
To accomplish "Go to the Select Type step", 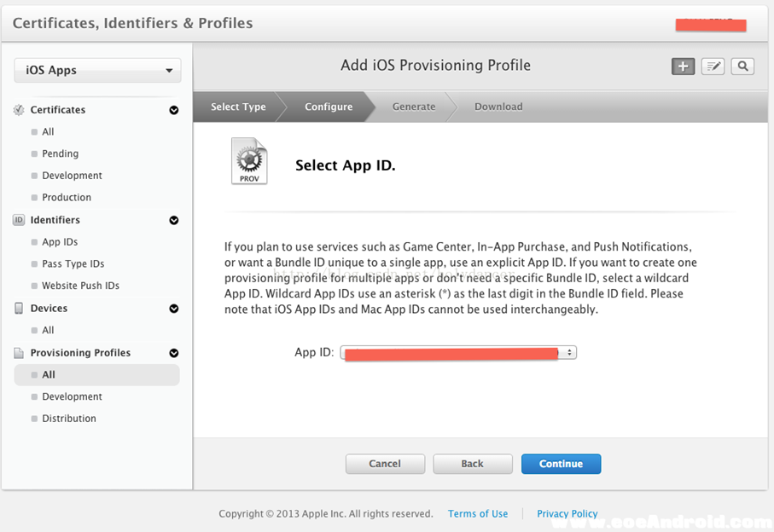I will (238, 107).
